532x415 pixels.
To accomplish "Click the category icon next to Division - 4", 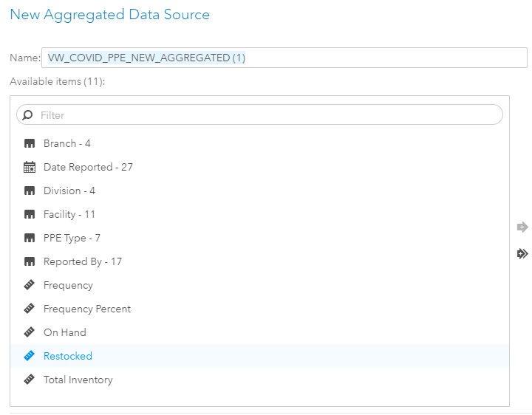I will tap(30, 191).
